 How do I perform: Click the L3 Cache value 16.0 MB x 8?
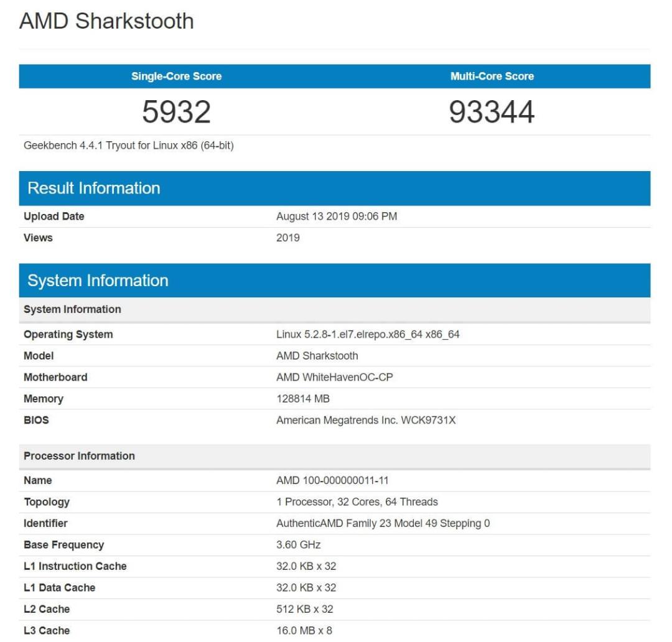coord(304,630)
